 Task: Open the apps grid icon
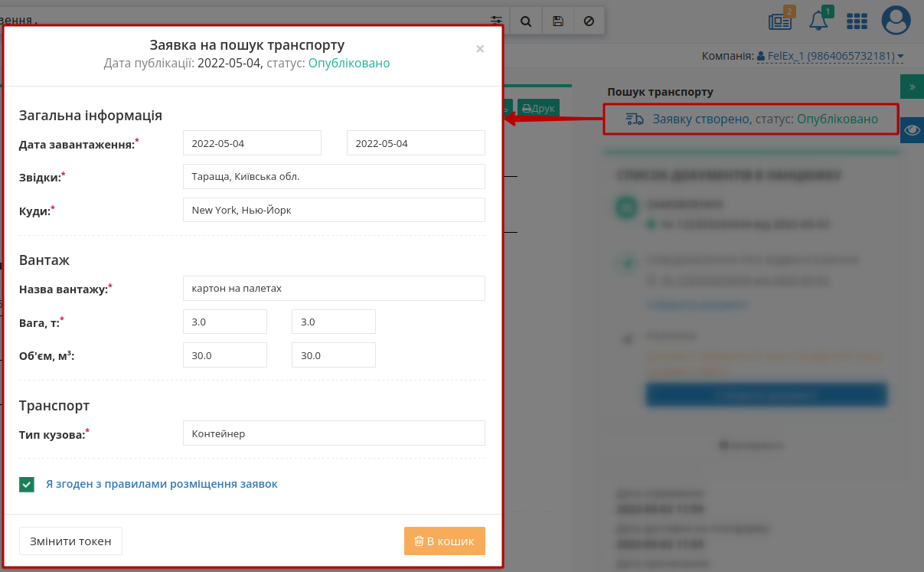coord(857,21)
